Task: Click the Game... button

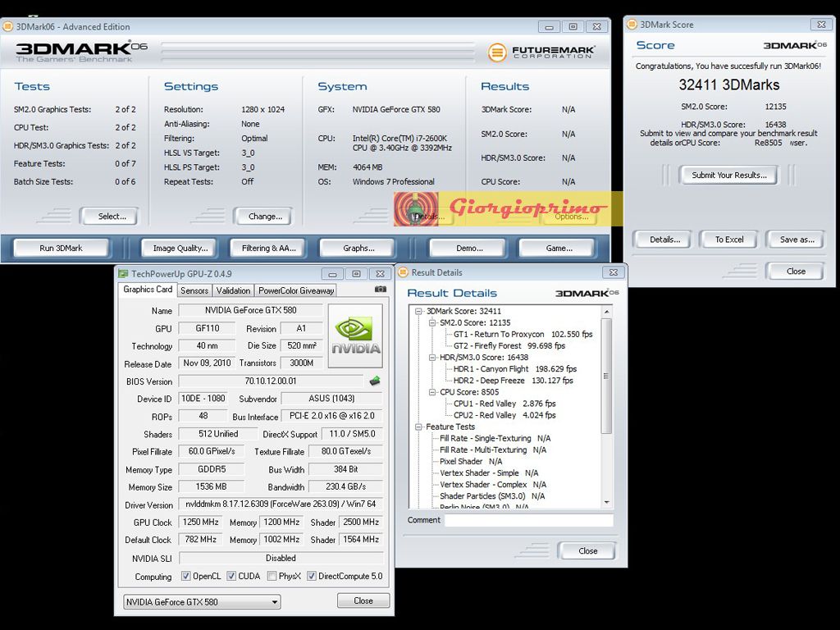Action: click(x=559, y=248)
